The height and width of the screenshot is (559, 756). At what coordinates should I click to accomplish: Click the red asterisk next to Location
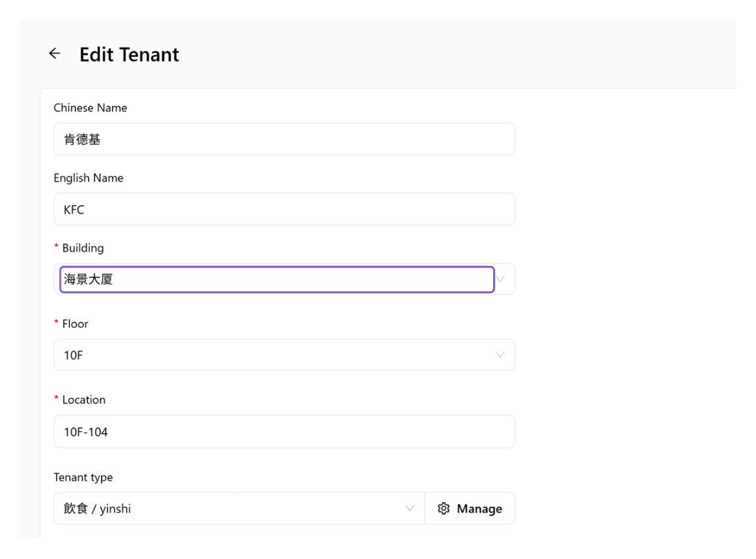click(56, 398)
